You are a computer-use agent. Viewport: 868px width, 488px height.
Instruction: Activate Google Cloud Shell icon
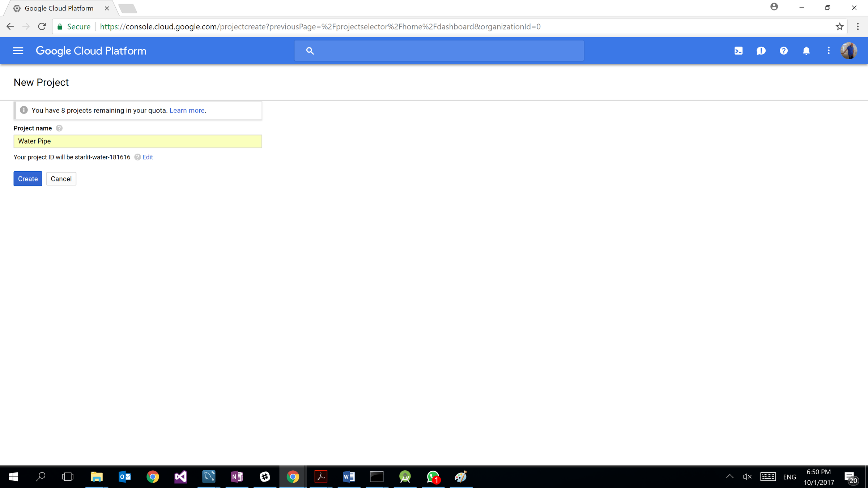click(738, 51)
